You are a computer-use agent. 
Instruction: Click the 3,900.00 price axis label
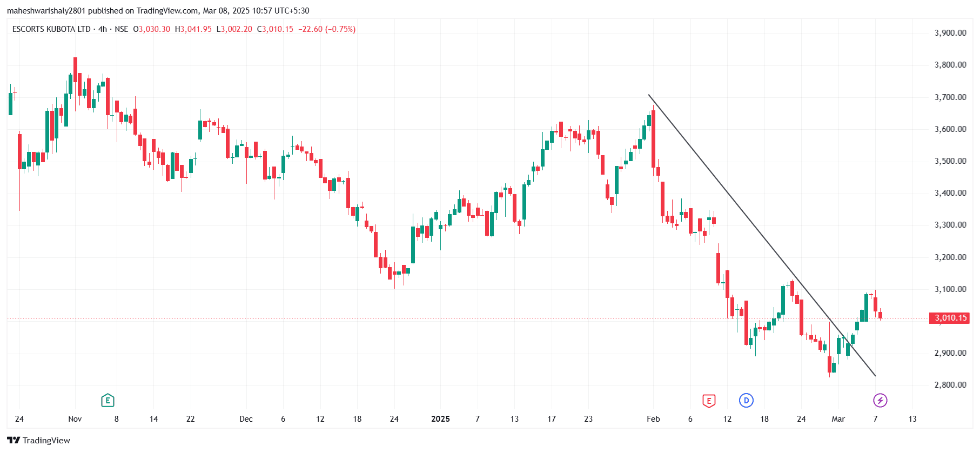coord(950,33)
